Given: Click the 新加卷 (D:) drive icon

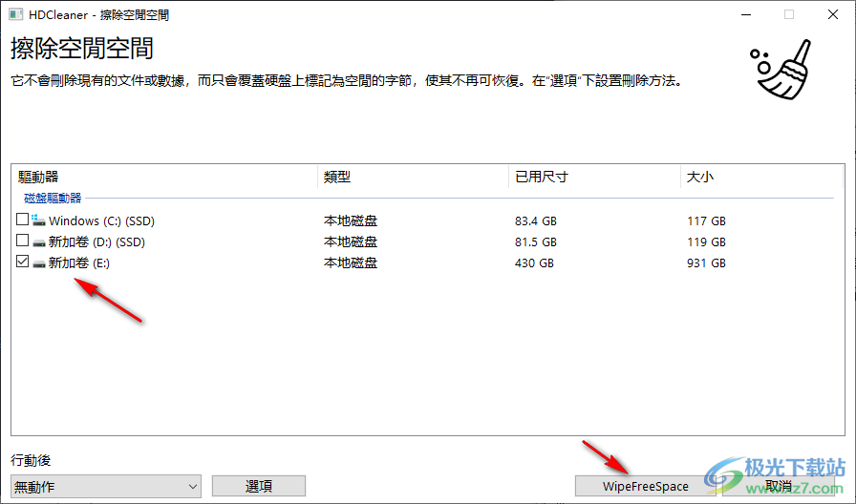Looking at the screenshot, I should [38, 242].
